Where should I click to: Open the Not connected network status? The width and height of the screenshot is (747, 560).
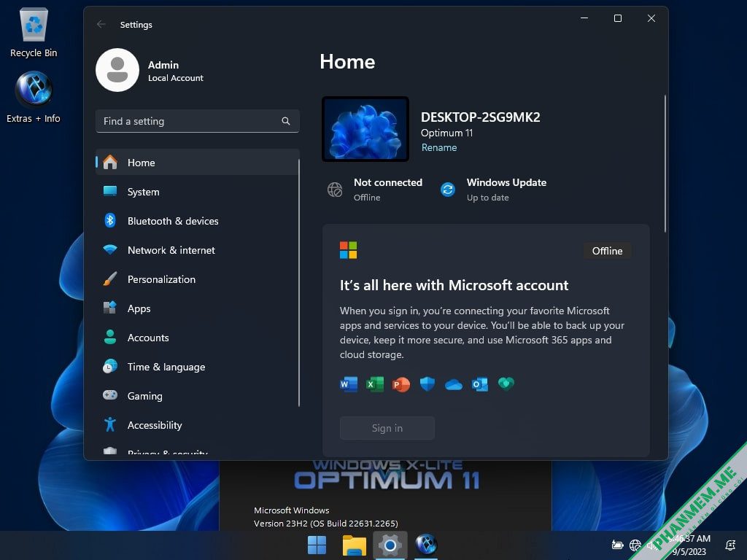point(374,190)
